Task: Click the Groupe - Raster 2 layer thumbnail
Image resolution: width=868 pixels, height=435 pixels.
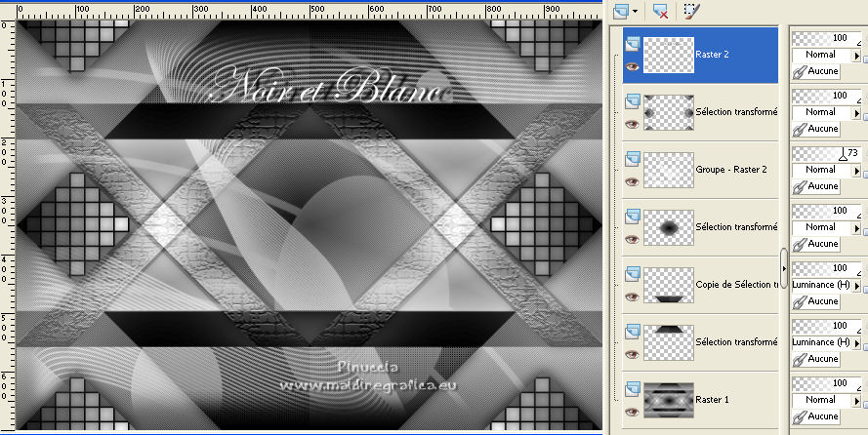Action: 669,171
